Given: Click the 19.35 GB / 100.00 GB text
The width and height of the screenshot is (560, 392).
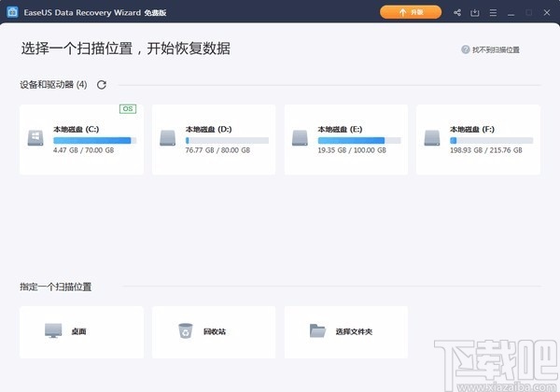Looking at the screenshot, I should click(x=352, y=150).
